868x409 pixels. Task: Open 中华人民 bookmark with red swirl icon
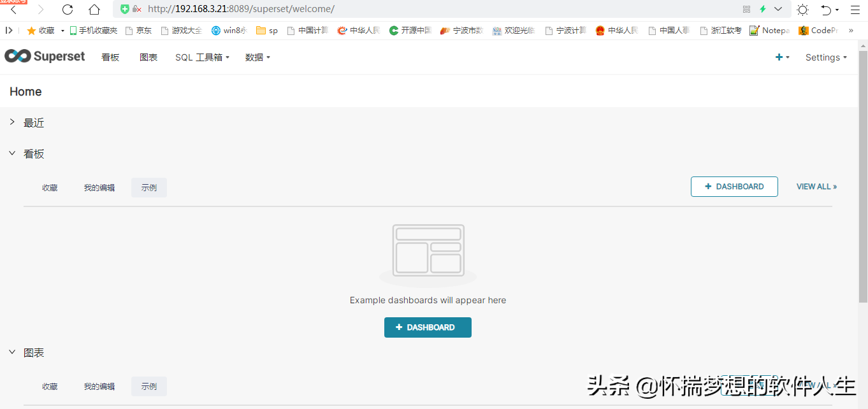coord(358,30)
